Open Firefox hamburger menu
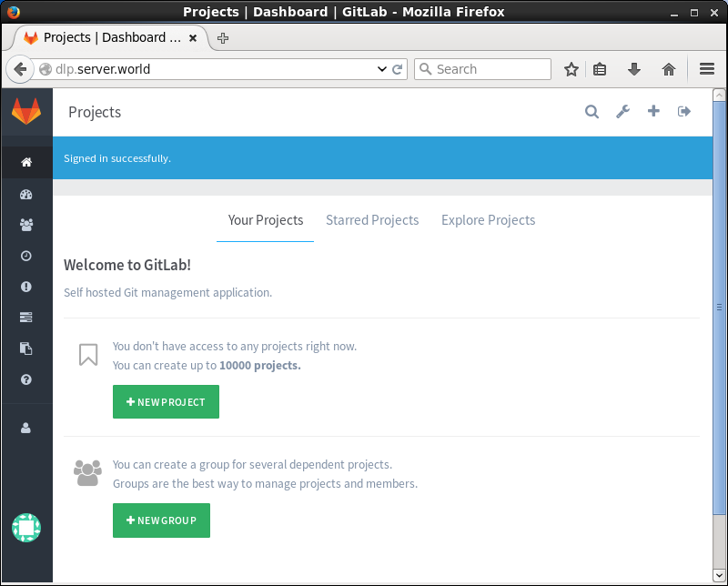The height and width of the screenshot is (586, 728). click(x=707, y=69)
